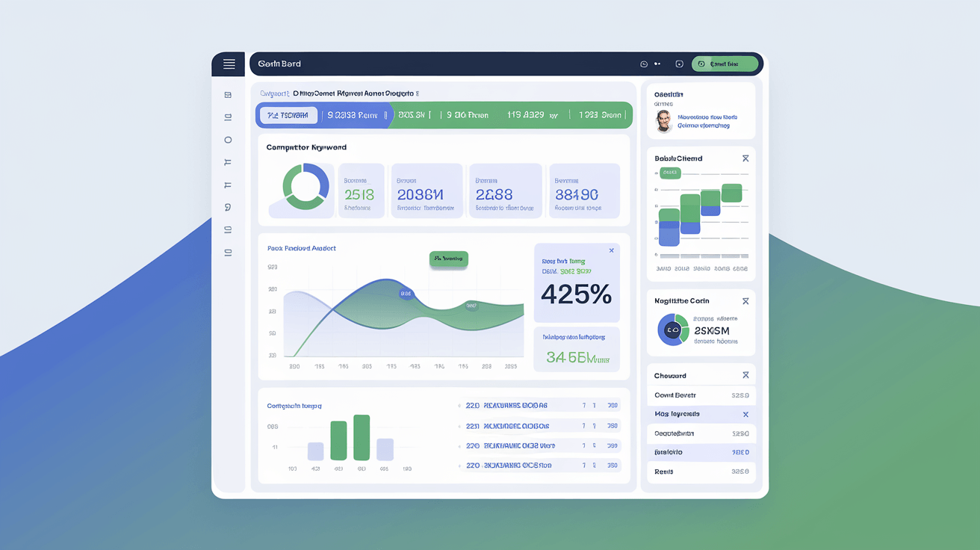The height and width of the screenshot is (550, 980).
Task: Click the pie chart in the Nagittibe Corin card
Action: click(673, 330)
